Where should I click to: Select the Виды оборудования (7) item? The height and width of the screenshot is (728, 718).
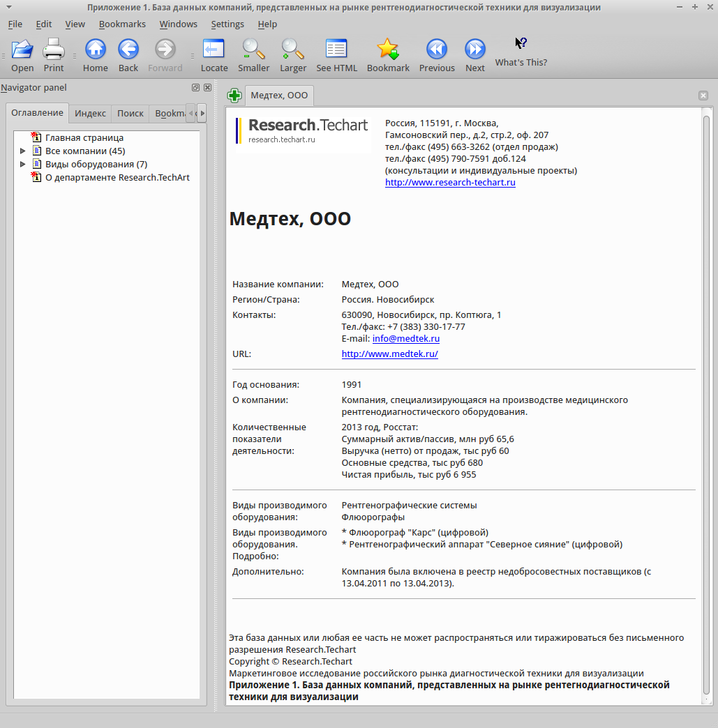96,165
